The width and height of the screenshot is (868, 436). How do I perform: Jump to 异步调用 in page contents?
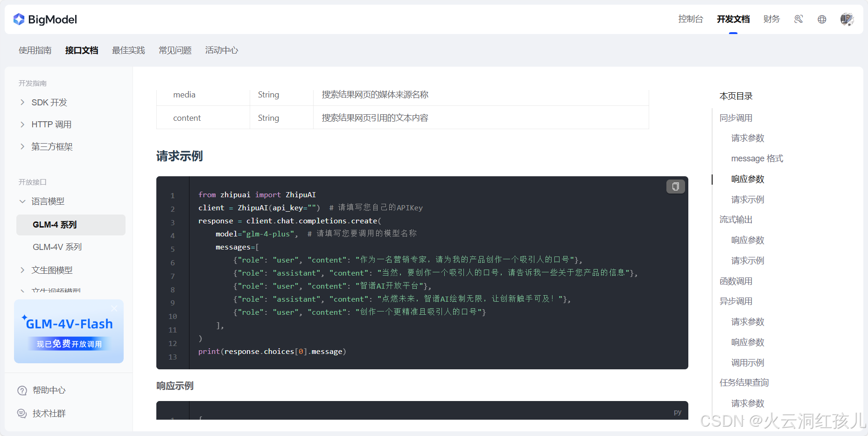(x=736, y=301)
